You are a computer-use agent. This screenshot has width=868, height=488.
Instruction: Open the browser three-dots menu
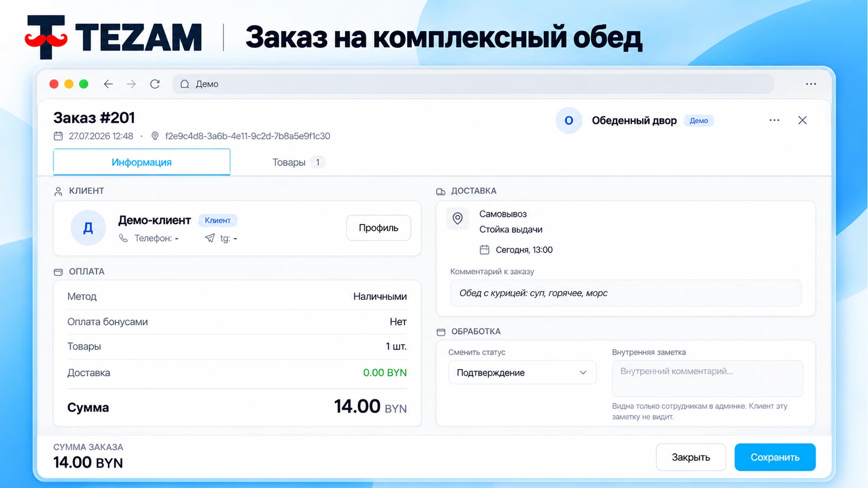click(811, 84)
